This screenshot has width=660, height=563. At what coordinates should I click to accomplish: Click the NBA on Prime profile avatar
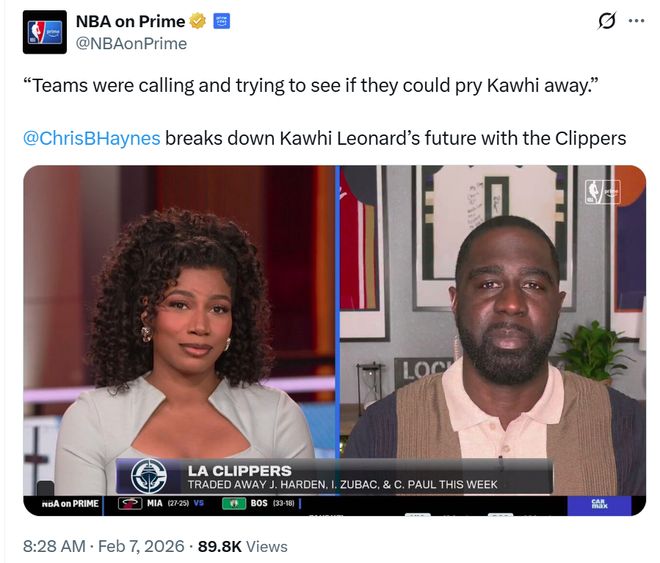[45, 32]
